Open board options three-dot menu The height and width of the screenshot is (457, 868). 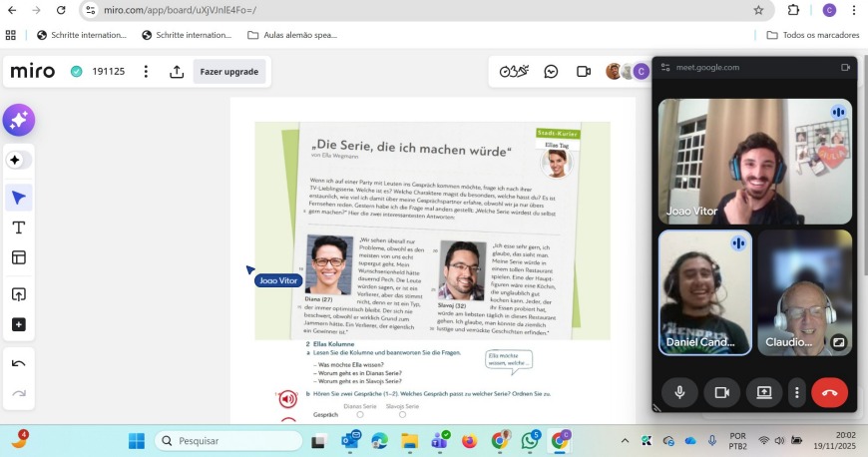point(146,72)
